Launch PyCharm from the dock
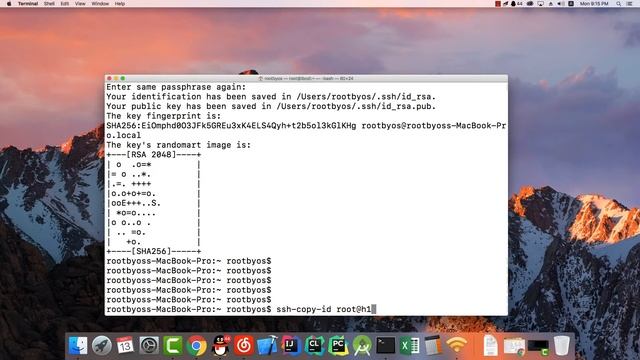Viewport: 640px width, 360px height. coord(338,346)
